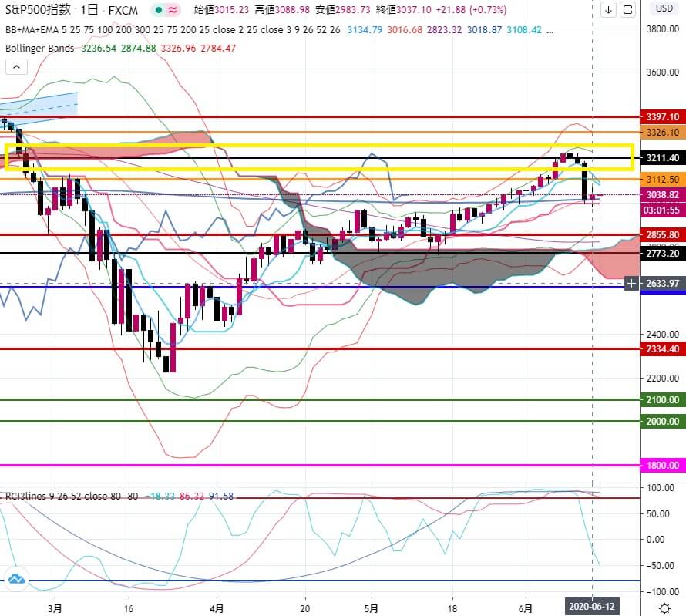The height and width of the screenshot is (616, 686).
Task: Click the Bollinger value 2784.47
Action: (218, 48)
